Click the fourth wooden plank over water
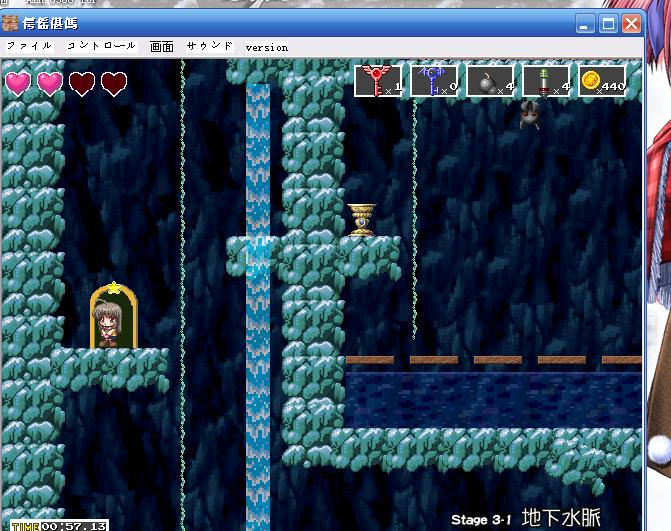The image size is (671, 531). click(562, 360)
